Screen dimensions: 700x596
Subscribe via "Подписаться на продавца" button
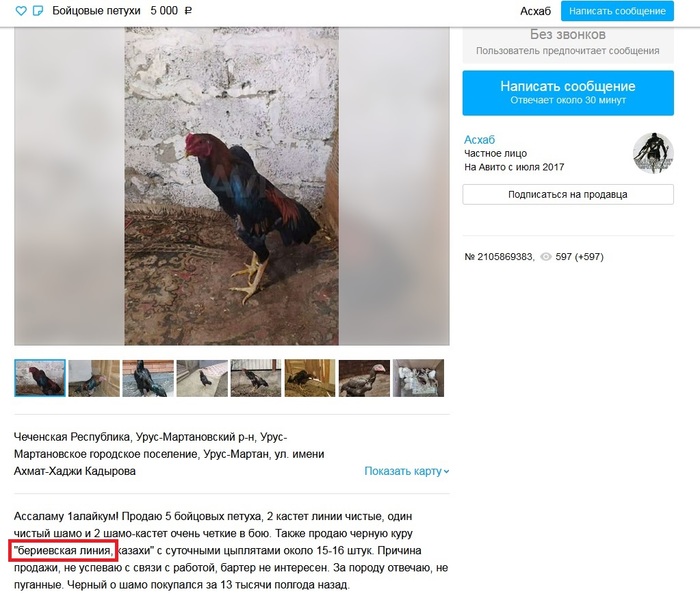pos(568,194)
